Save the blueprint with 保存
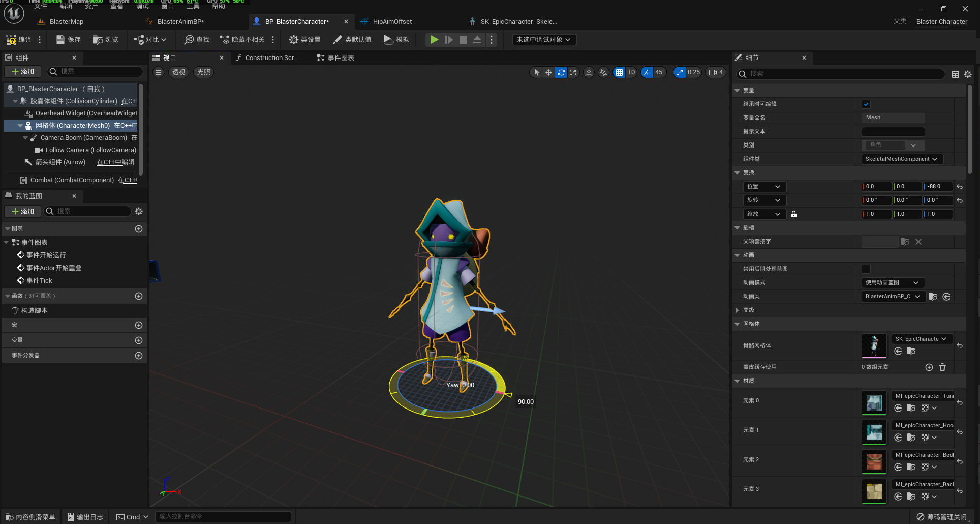The image size is (980, 524). [68, 40]
